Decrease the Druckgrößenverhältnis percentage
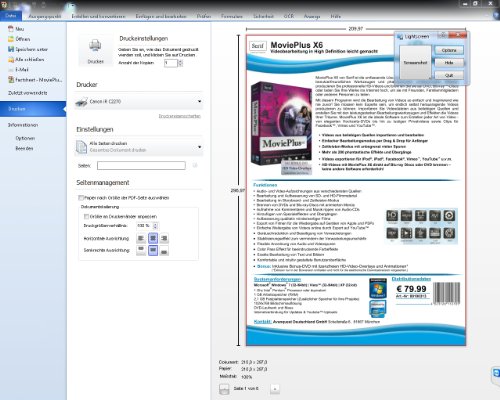The width and height of the screenshot is (500, 400). (155, 228)
